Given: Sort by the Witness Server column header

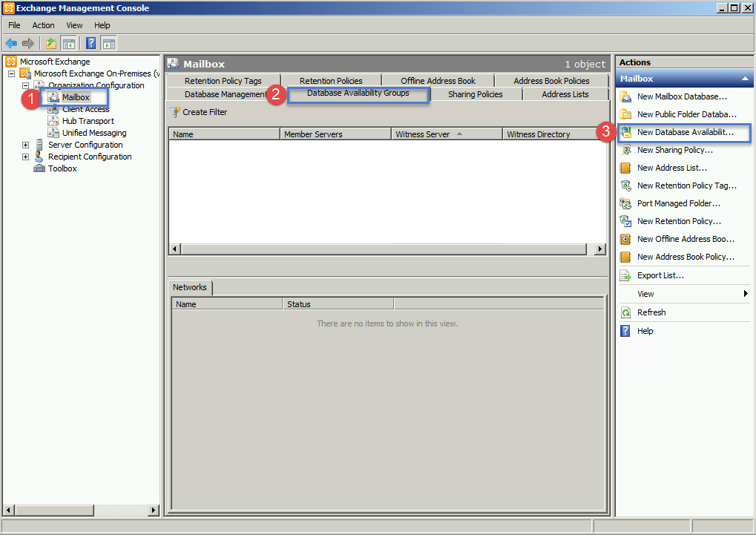Looking at the screenshot, I should pos(447,134).
